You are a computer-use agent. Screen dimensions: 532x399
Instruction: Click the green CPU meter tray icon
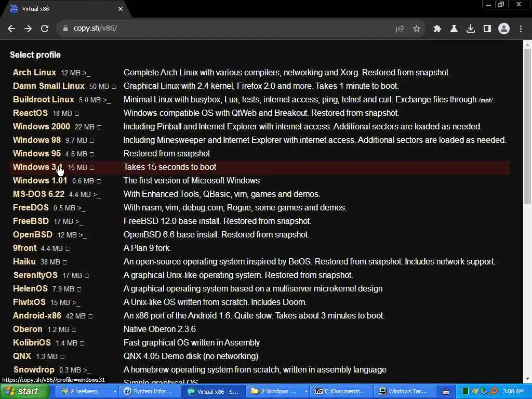click(465, 392)
